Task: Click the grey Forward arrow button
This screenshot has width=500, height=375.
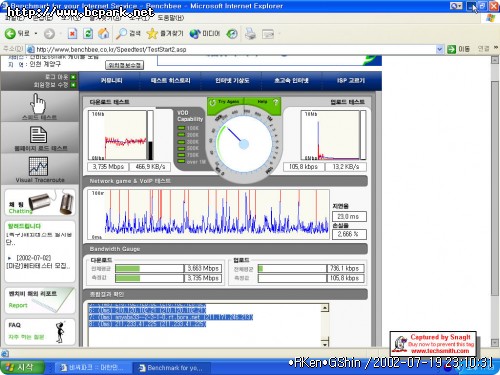Action: click(x=49, y=34)
